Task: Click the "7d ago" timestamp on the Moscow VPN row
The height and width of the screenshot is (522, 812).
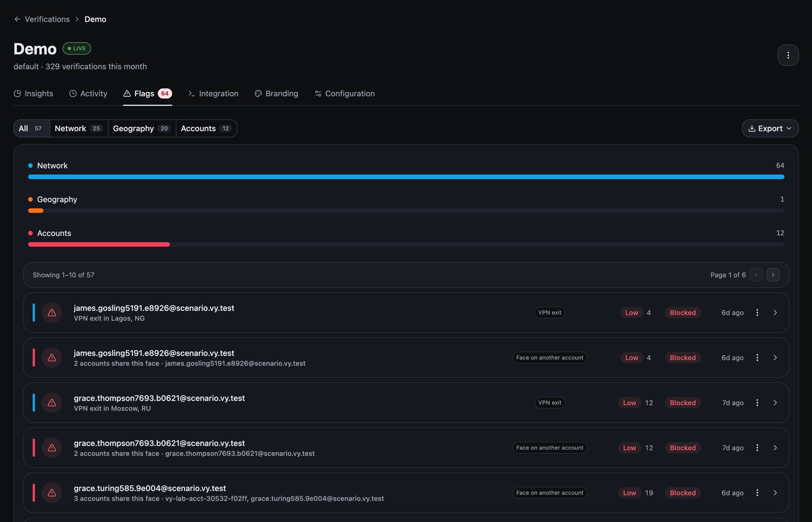Action: click(733, 403)
